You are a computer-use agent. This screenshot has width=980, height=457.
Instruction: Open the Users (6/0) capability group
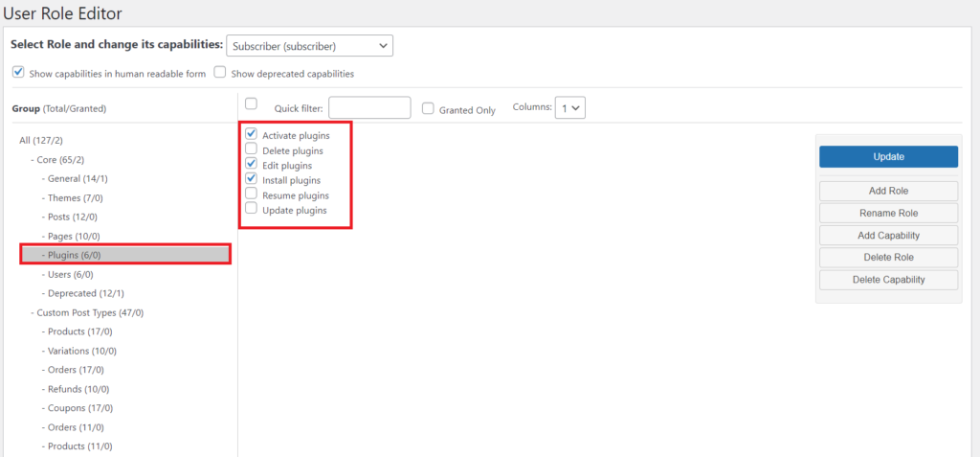(72, 275)
